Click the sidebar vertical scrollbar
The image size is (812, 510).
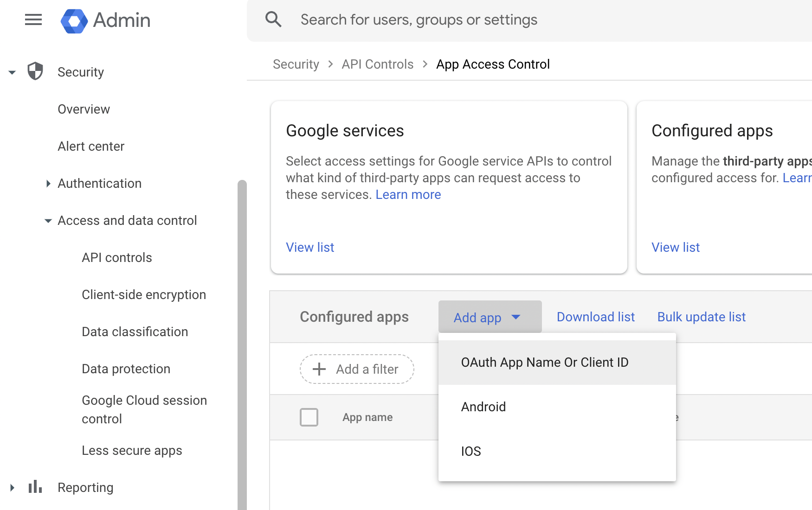pyautogui.click(x=242, y=345)
